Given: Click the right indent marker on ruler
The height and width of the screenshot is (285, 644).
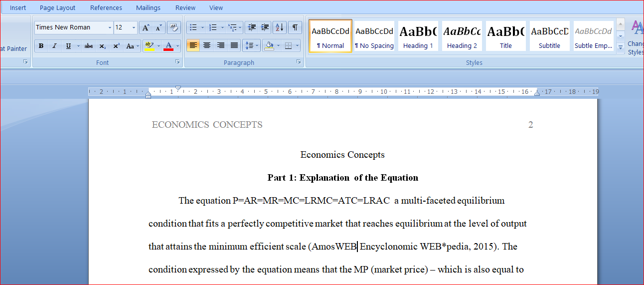Looking at the screenshot, I should pyautogui.click(x=537, y=94).
